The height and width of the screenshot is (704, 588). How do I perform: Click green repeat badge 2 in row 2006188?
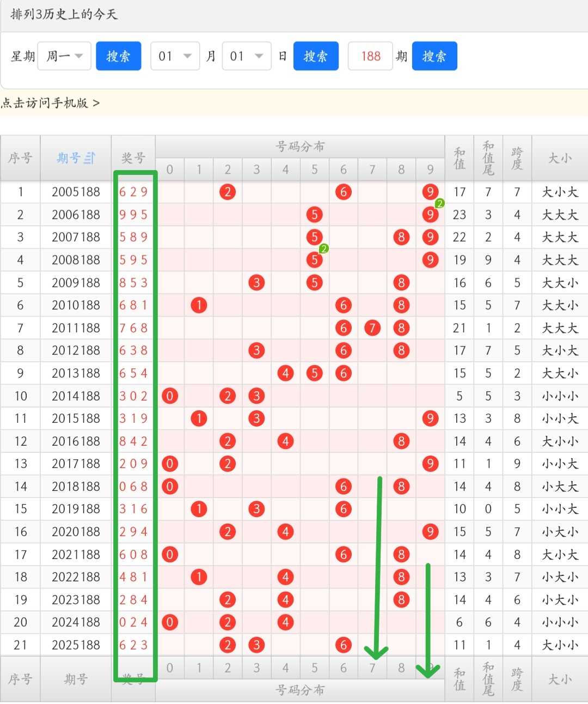tap(440, 203)
